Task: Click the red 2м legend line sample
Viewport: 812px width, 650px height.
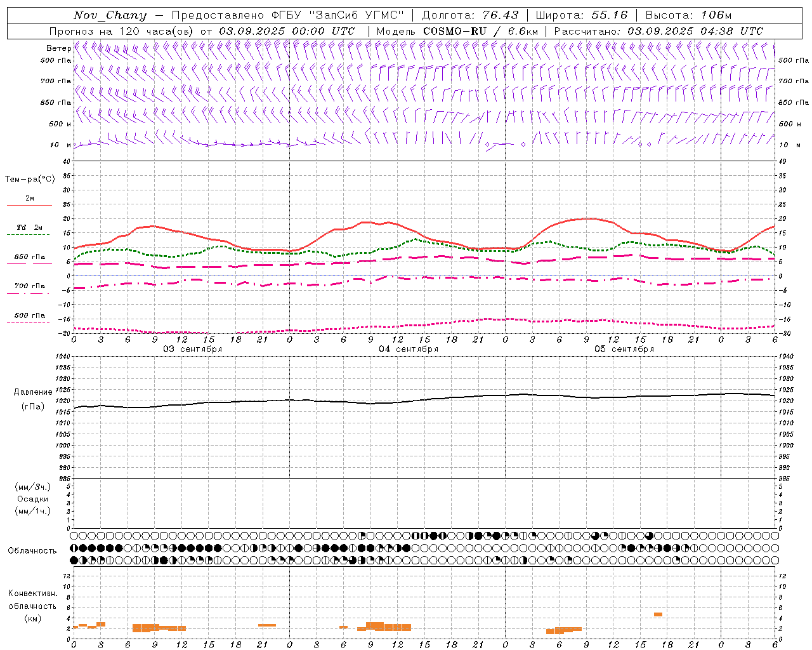Action: tap(29, 206)
